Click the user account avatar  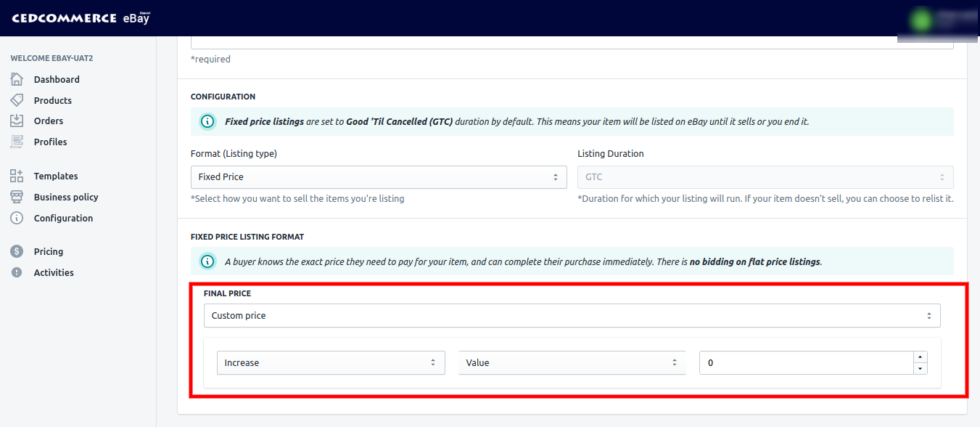click(x=923, y=20)
